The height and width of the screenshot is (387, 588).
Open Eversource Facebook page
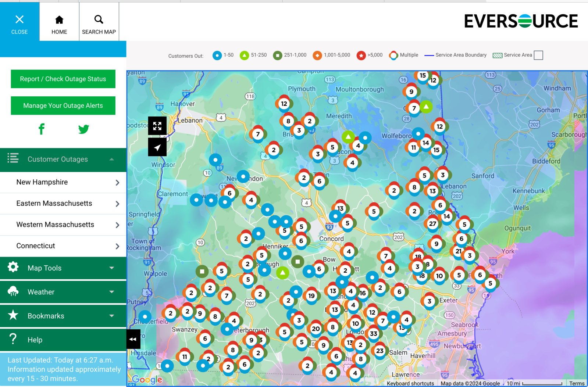[x=42, y=129]
